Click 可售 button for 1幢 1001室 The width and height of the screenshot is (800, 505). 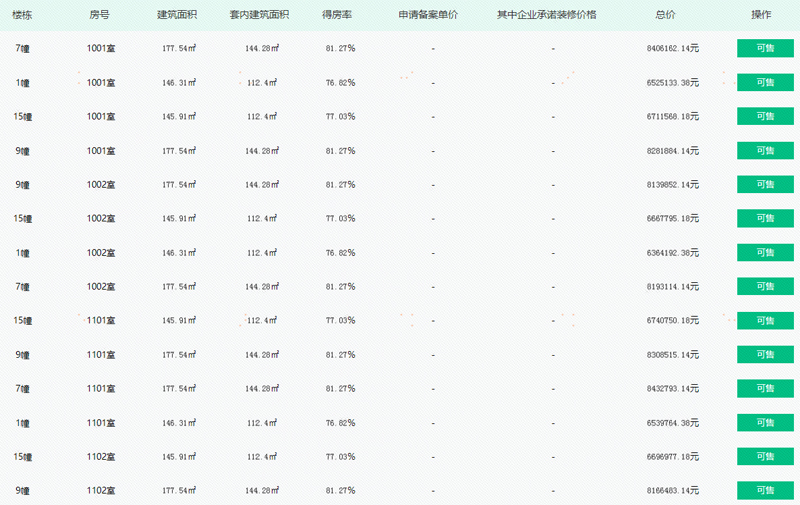point(765,83)
